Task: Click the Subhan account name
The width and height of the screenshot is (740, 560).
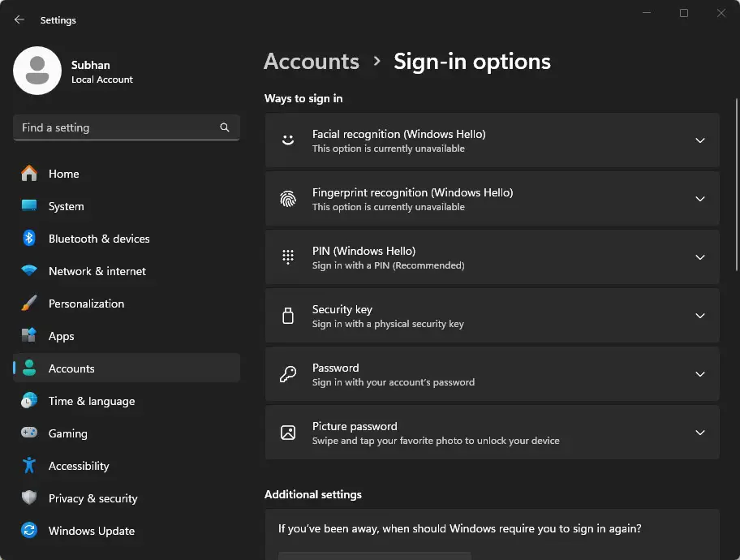Action: click(91, 65)
